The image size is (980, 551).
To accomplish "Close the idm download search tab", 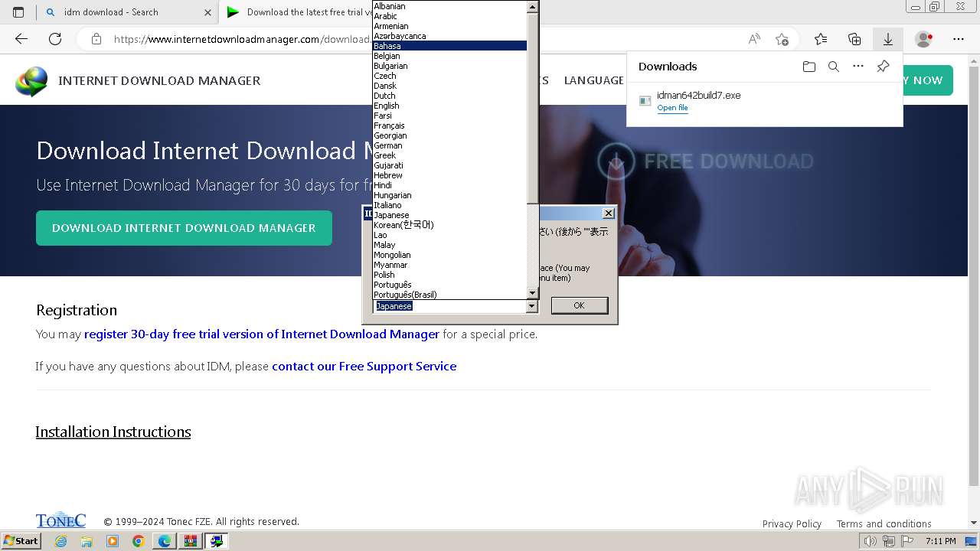I will pos(207,12).
